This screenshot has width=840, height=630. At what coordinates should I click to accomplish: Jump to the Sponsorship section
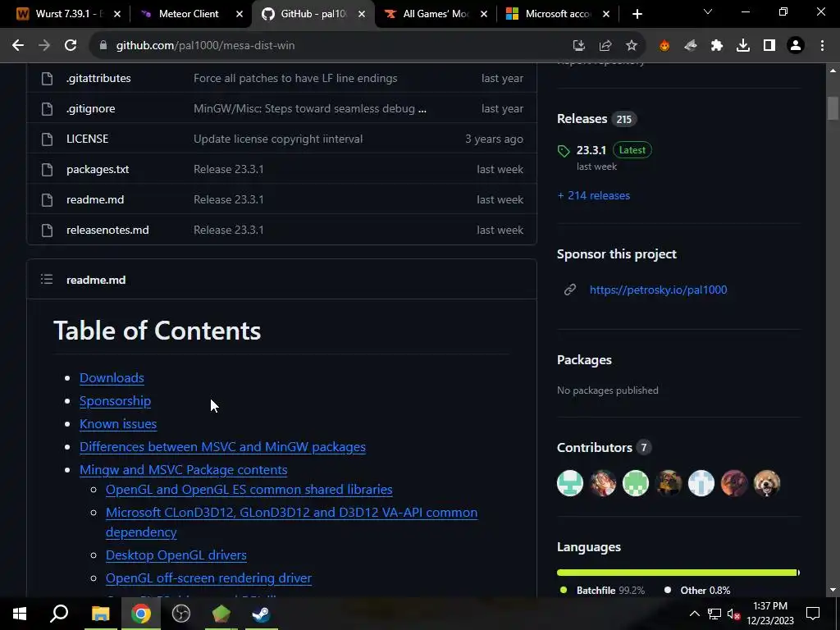[x=115, y=400]
